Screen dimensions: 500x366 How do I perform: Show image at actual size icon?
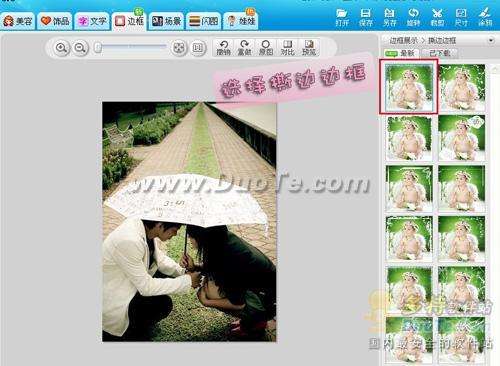[198, 48]
